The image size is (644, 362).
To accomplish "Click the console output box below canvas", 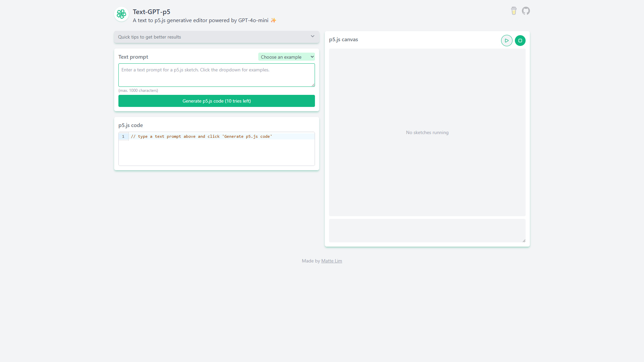I will click(x=427, y=231).
